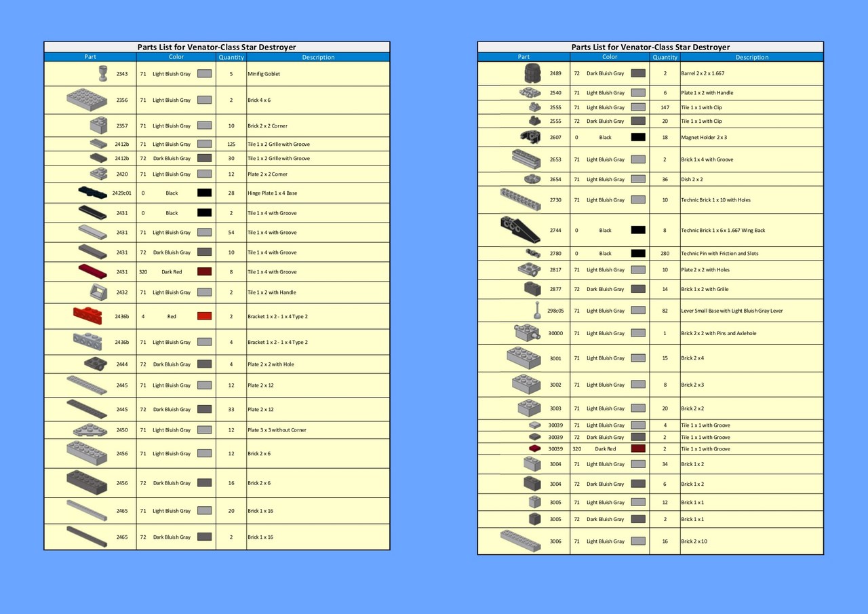Screen dimensions: 868x614
Task: Click the "Red" color name for 2436b
Action: point(172,317)
